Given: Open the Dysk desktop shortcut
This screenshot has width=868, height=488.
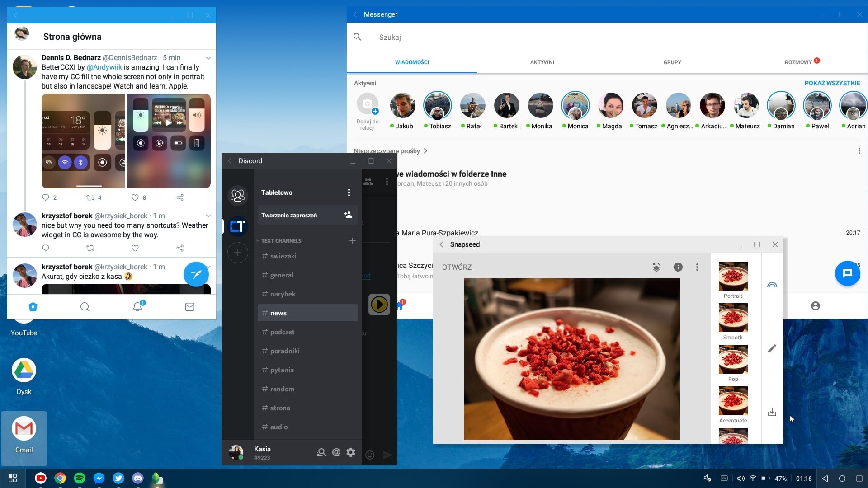Looking at the screenshot, I should [24, 376].
